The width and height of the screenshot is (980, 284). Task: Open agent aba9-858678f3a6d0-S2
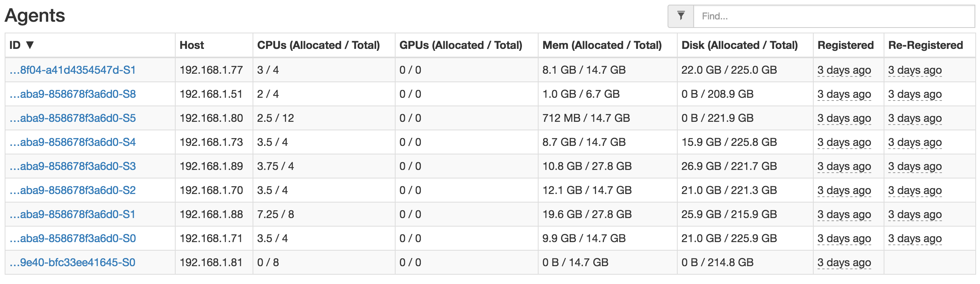[73, 190]
